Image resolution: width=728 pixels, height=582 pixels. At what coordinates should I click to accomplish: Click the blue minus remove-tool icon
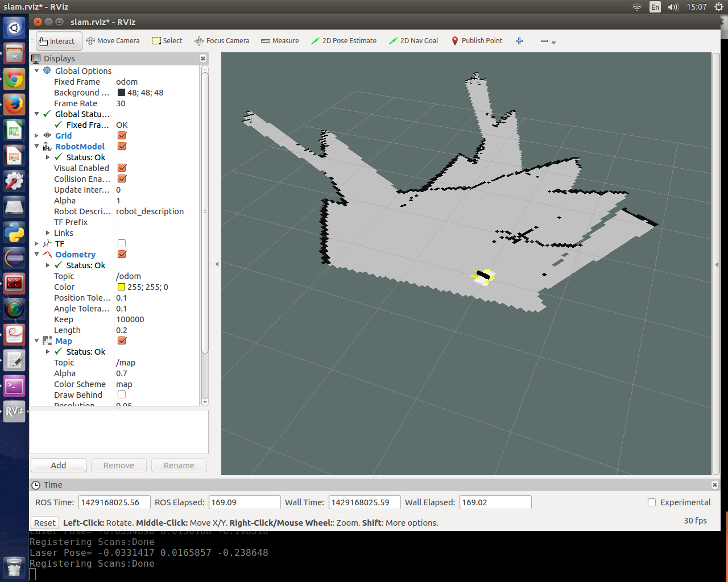(544, 41)
